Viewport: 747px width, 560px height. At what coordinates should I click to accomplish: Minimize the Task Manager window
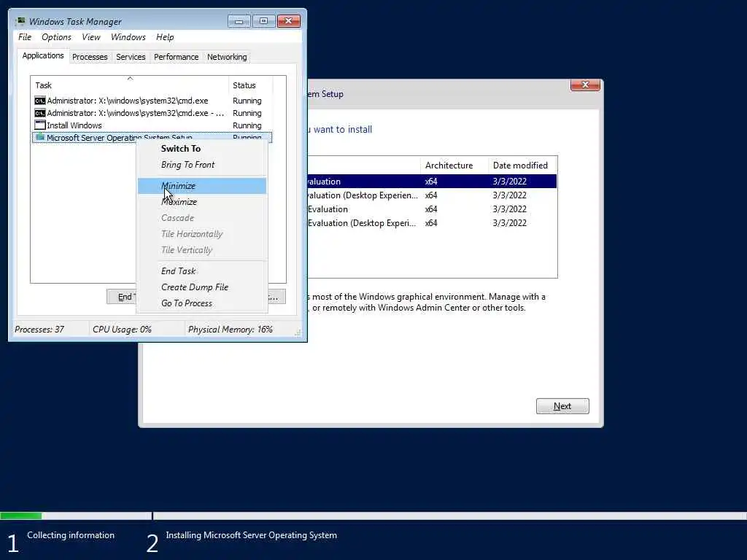click(239, 21)
